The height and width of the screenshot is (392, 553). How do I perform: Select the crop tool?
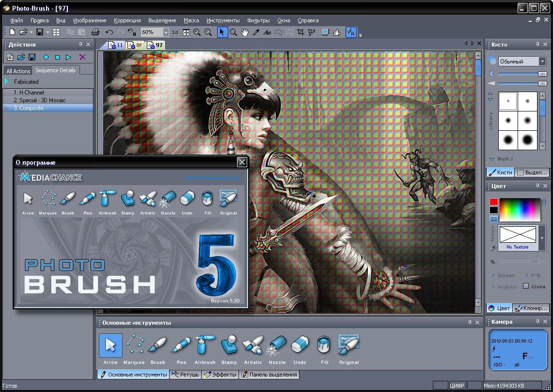click(x=300, y=32)
